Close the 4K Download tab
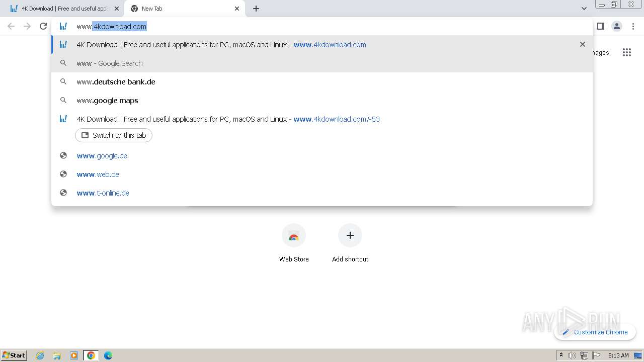This screenshot has height=362, width=644. point(117,9)
